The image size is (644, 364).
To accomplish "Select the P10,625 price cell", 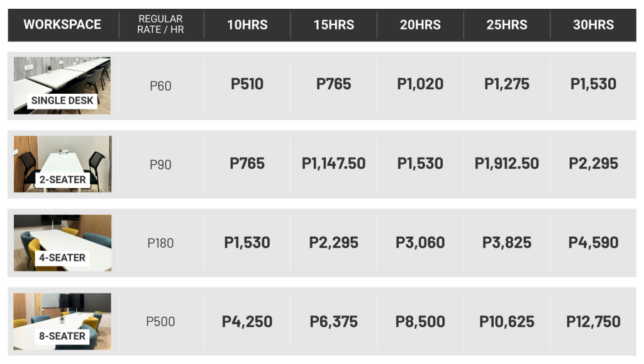I will pos(507,321).
